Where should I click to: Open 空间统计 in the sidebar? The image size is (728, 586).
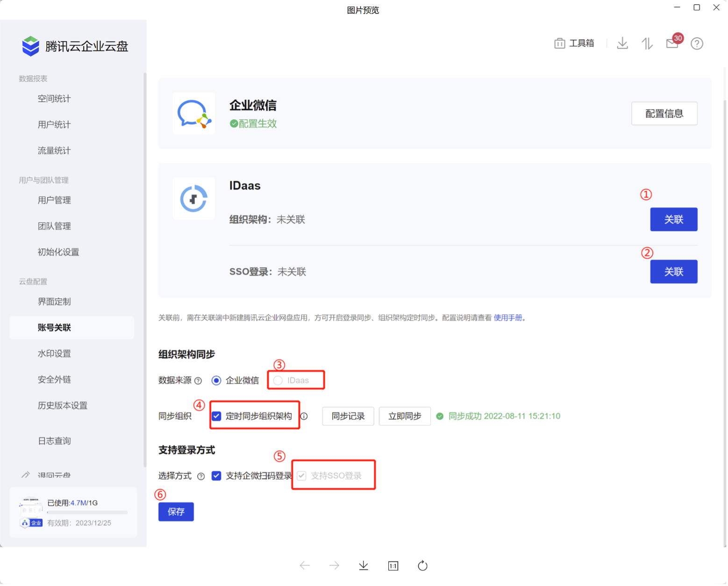click(54, 99)
